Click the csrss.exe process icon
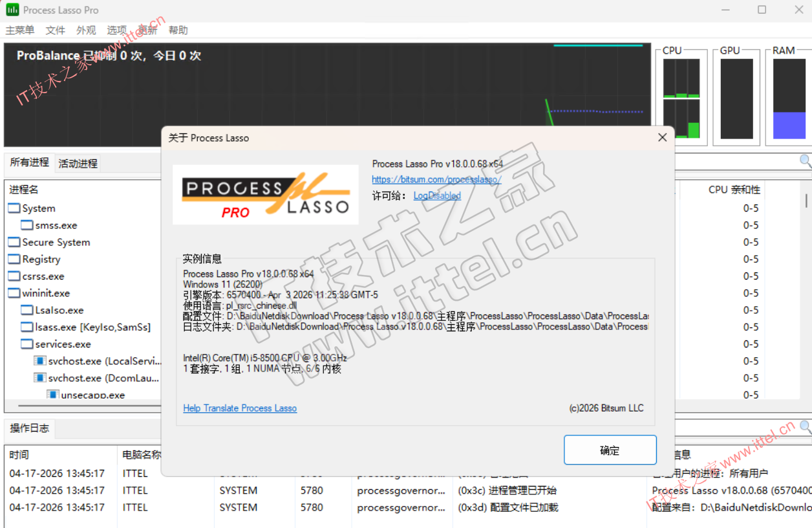The image size is (812, 528). [14, 276]
